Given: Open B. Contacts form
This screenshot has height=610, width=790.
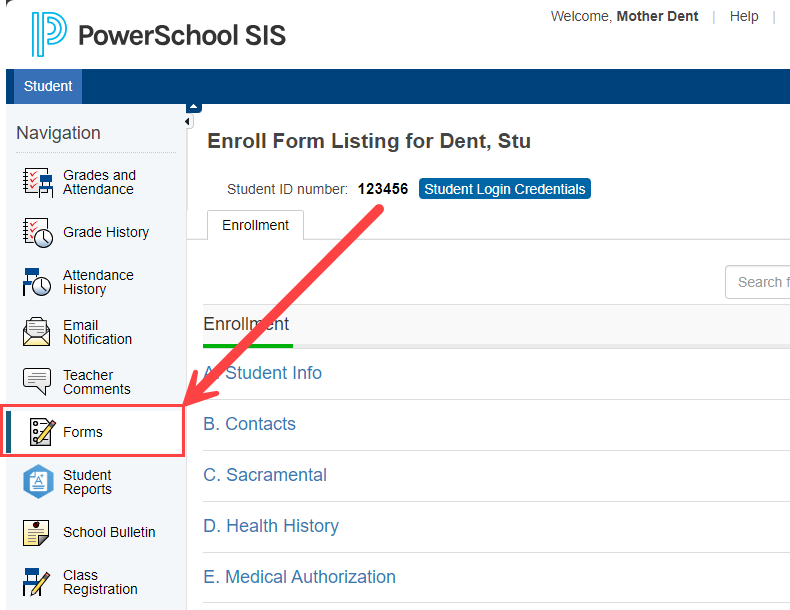Looking at the screenshot, I should [x=249, y=424].
